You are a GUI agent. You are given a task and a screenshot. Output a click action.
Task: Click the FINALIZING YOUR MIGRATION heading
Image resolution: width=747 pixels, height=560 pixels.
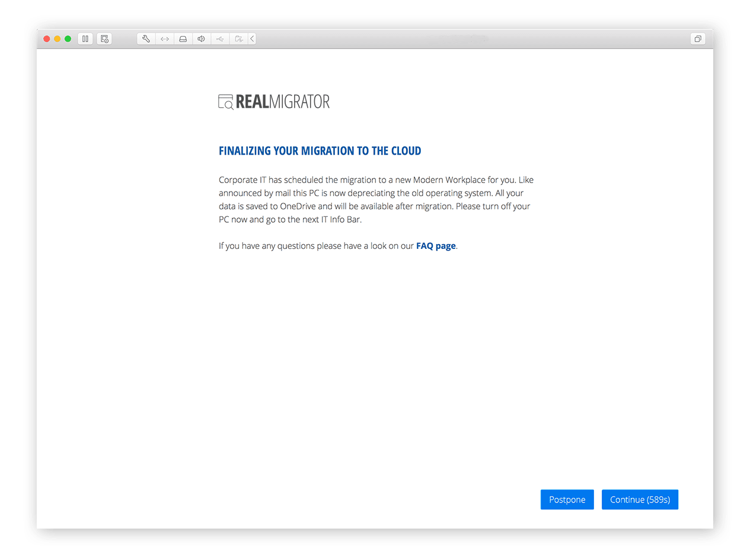coord(320,151)
